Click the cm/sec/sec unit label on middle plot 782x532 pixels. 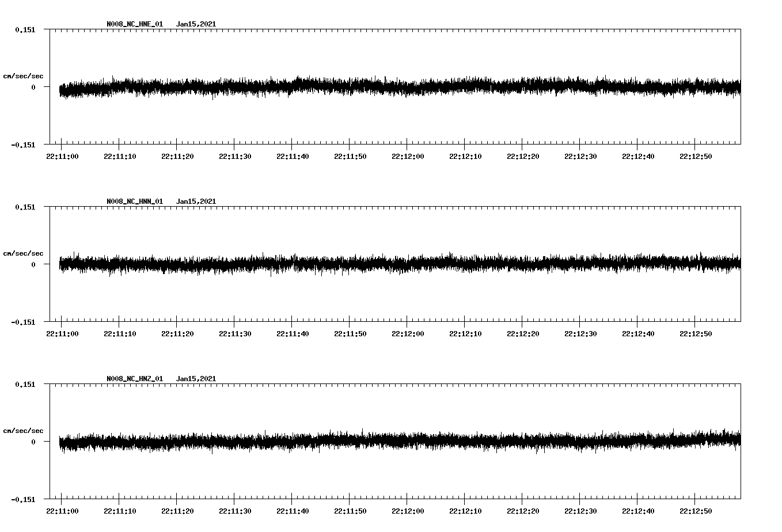24,253
